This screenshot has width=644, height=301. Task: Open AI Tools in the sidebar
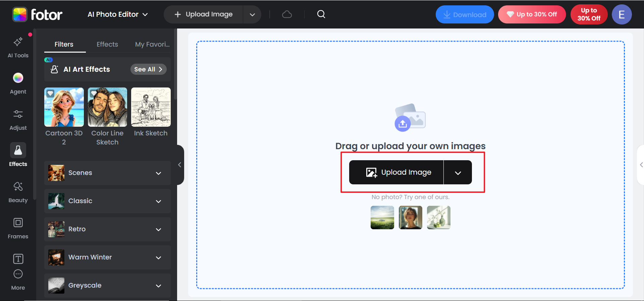[18, 47]
